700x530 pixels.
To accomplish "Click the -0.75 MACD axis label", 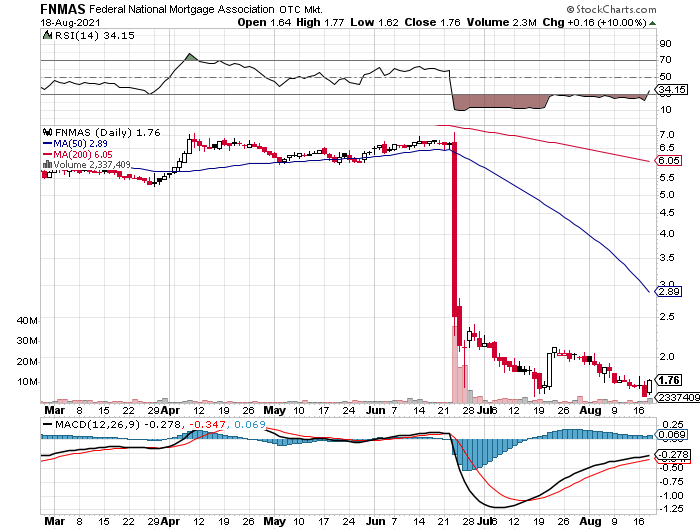I will [671, 481].
